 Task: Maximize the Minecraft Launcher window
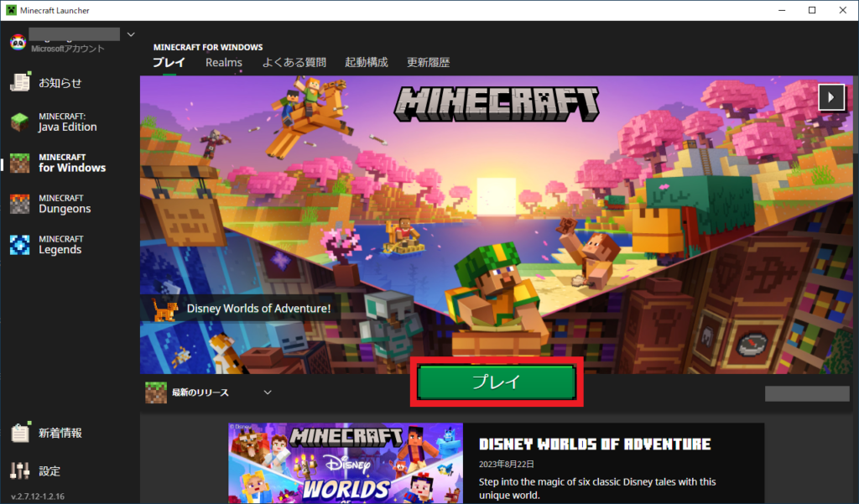(x=812, y=10)
